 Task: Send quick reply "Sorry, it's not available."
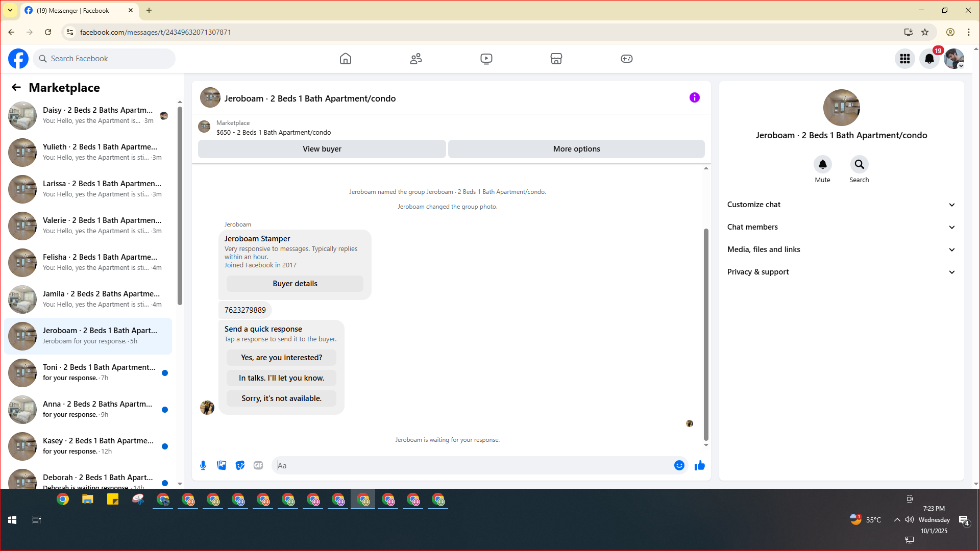[282, 398]
